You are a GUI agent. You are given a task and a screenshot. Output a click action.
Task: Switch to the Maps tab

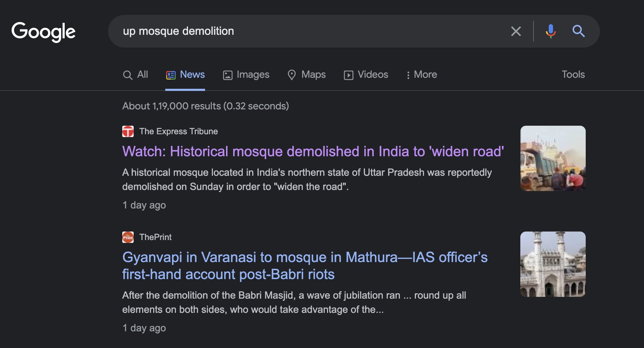point(306,75)
